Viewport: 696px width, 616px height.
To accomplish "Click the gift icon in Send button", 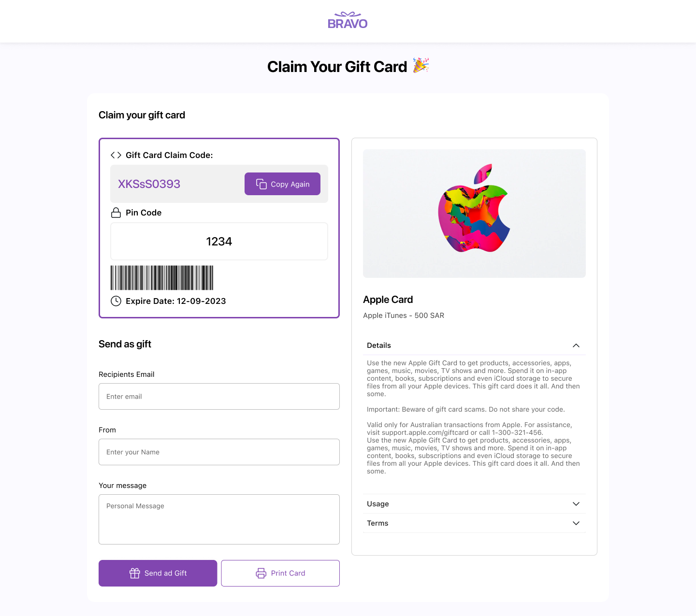I will (x=135, y=573).
